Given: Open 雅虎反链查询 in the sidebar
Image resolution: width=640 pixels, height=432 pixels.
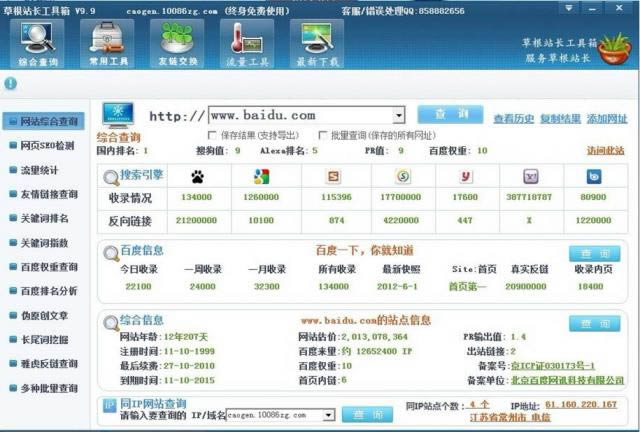Looking at the screenshot, I should point(43,363).
